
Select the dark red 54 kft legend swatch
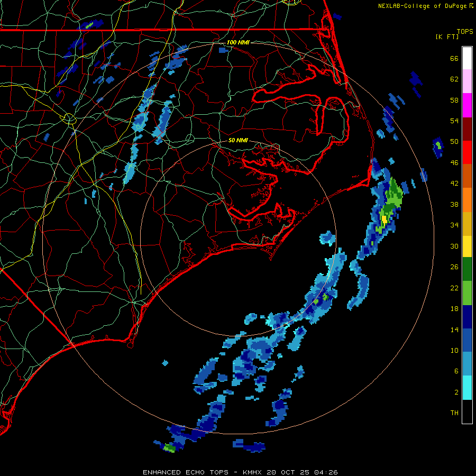click(467, 129)
